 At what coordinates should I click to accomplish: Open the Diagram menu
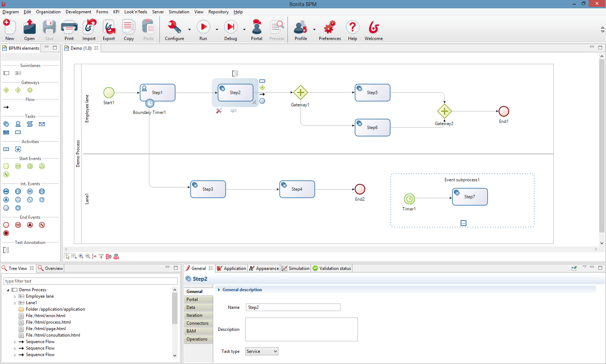pyautogui.click(x=10, y=12)
